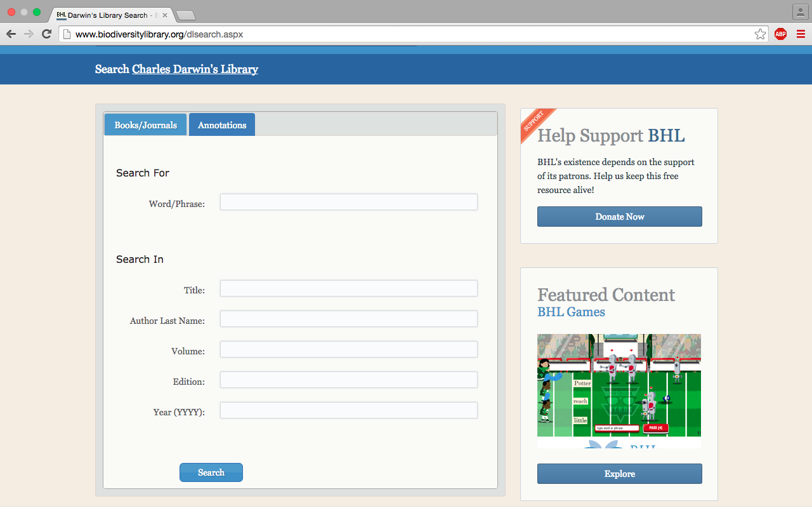Screen dimensions: 812x508
Task: Open the Adblock Plus extension icon
Action: 780,34
